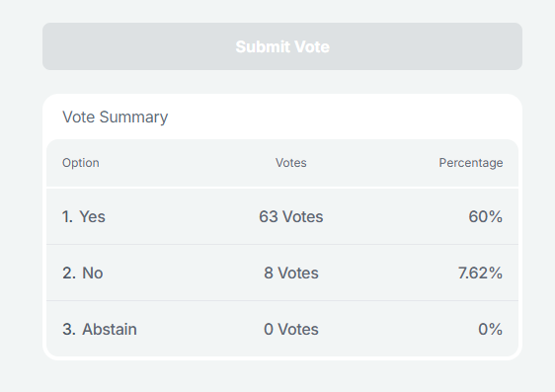Click the 60% percentage value
555x392 pixels.
click(485, 216)
